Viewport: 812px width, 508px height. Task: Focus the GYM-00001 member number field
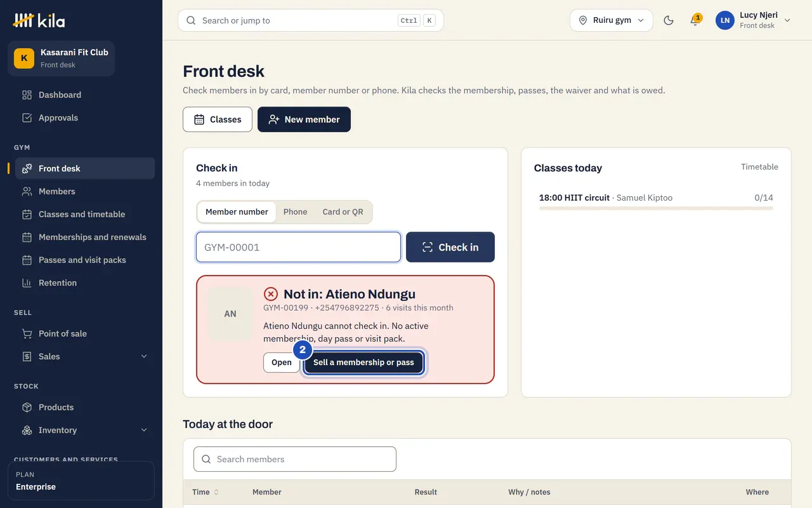coord(298,247)
